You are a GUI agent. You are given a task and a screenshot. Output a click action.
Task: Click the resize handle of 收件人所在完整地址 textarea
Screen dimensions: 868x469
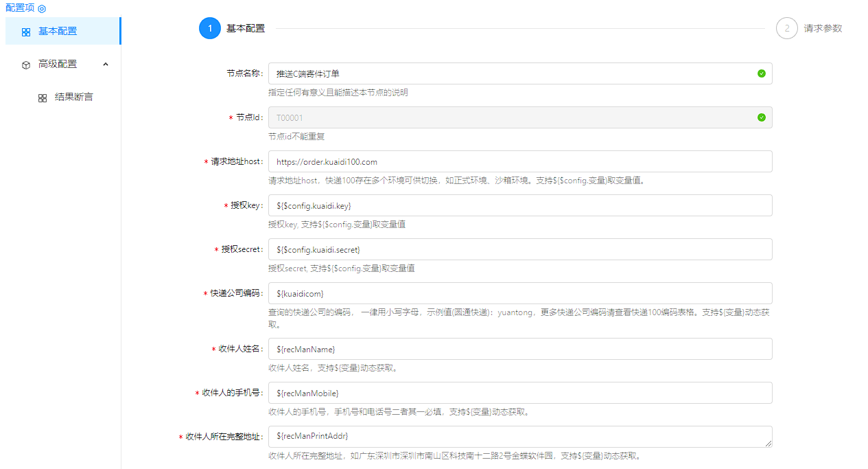[x=769, y=444]
